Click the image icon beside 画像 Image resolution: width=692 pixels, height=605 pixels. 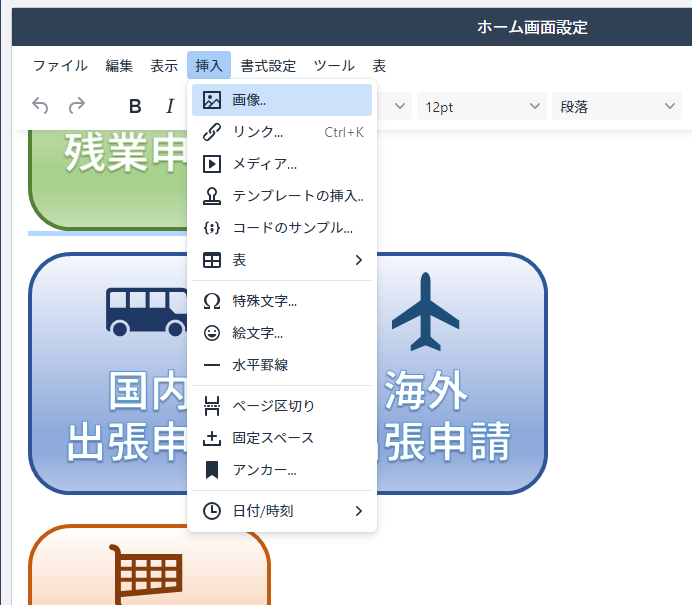[212, 100]
